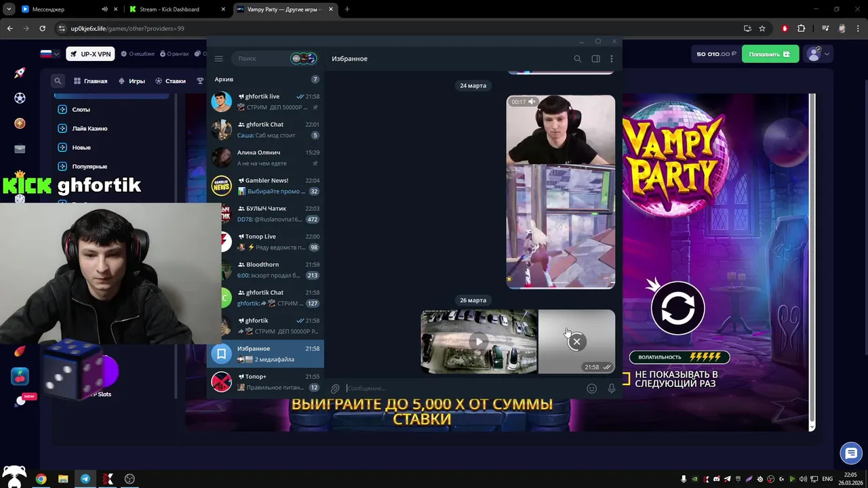The height and width of the screenshot is (488, 868).
Task: Go to the Игры tab
Action: click(132, 81)
